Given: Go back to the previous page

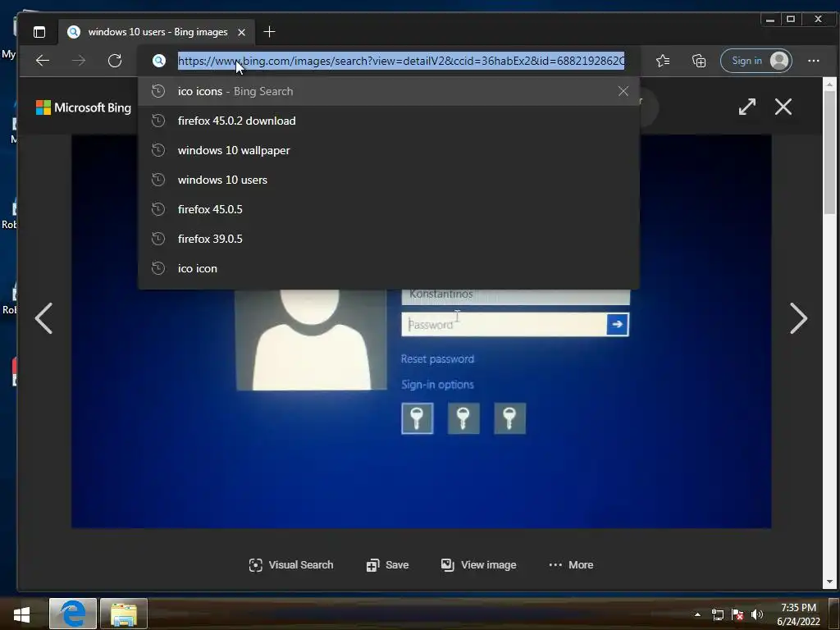Looking at the screenshot, I should pos(43,61).
